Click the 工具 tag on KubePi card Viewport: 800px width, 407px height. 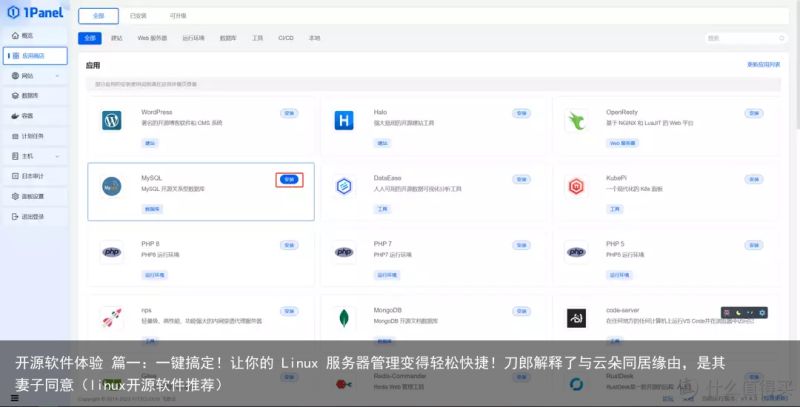(x=614, y=209)
